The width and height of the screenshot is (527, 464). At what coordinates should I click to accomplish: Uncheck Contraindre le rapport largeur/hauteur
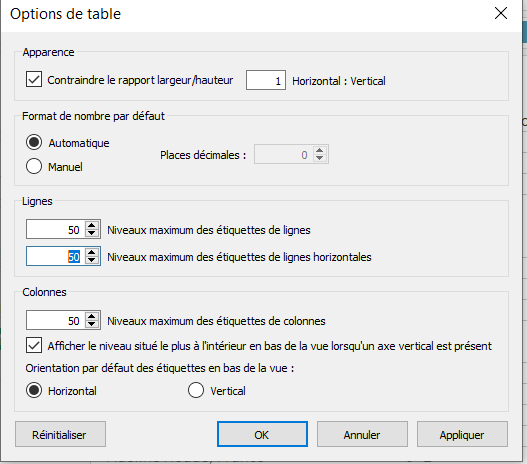[34, 79]
